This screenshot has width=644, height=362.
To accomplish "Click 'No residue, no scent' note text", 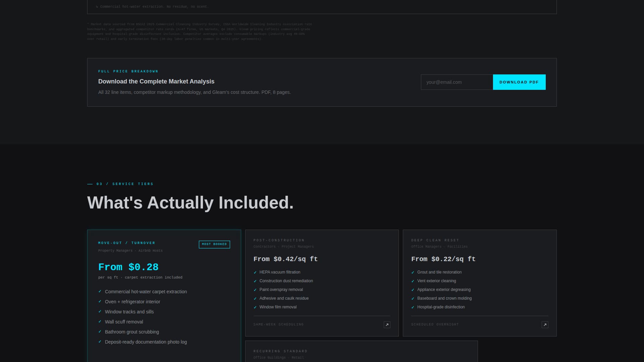I will [187, 7].
